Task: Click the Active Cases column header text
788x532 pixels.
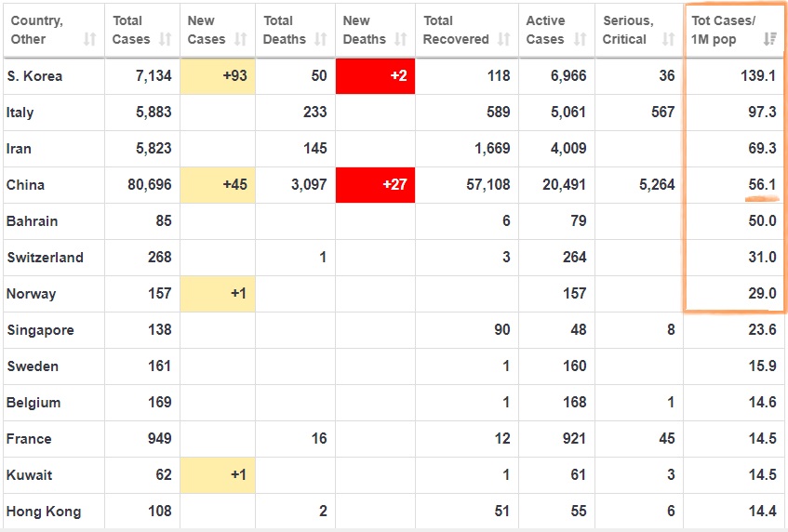Action: tap(545, 30)
